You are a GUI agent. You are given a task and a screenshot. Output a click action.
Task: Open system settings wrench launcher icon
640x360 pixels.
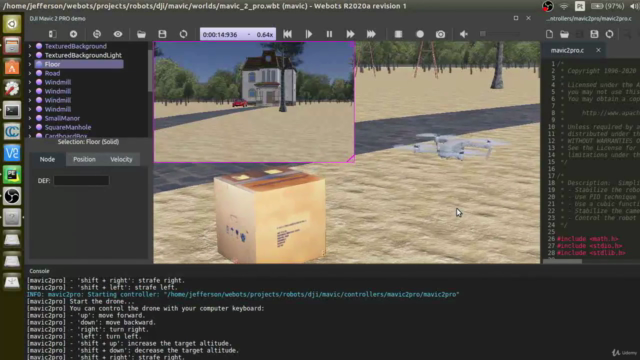(x=12, y=89)
